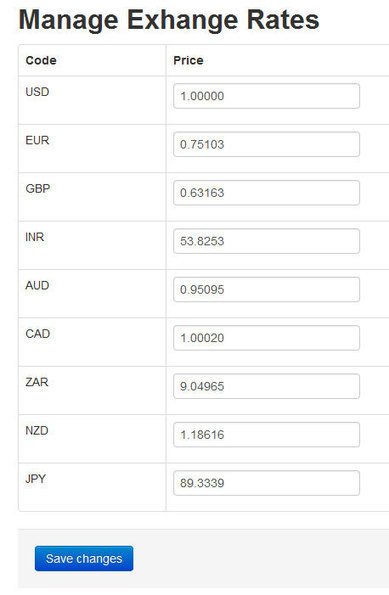Click the Price column header

(x=188, y=60)
